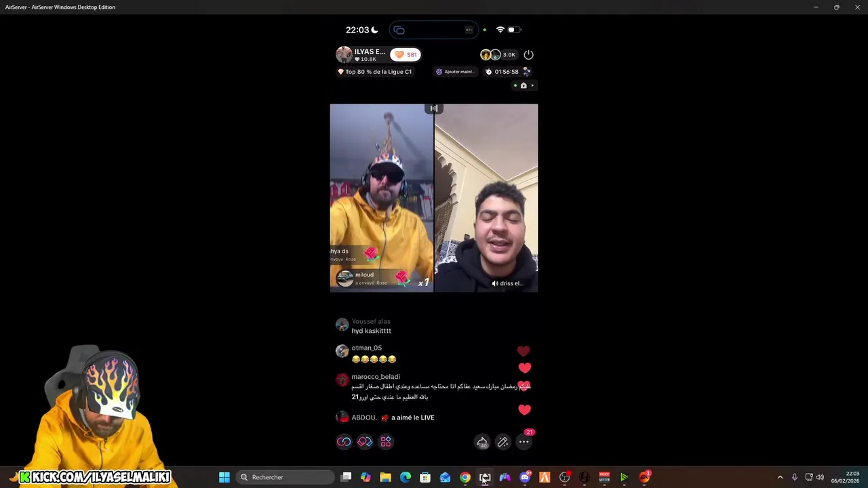Image resolution: width=868 pixels, height=488 pixels.
Task: Open the EA app taskbar icon
Action: [x=644, y=477]
